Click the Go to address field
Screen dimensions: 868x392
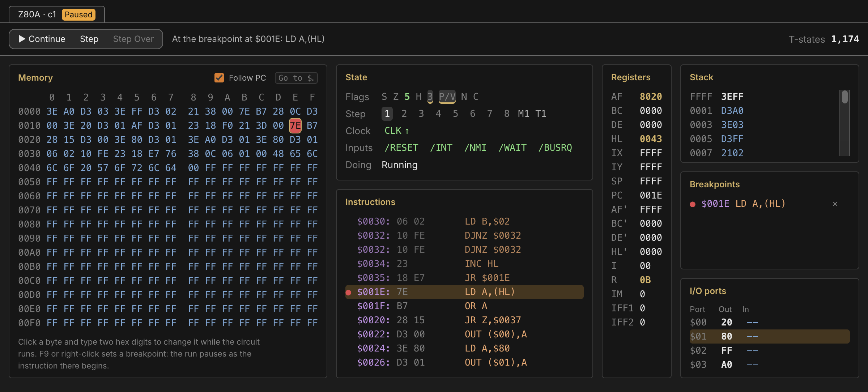[x=296, y=78]
